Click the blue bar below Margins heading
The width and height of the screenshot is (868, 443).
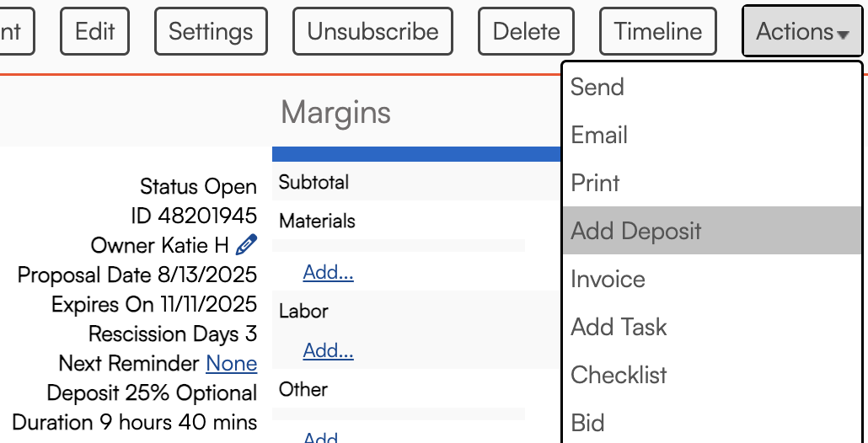tap(416, 154)
